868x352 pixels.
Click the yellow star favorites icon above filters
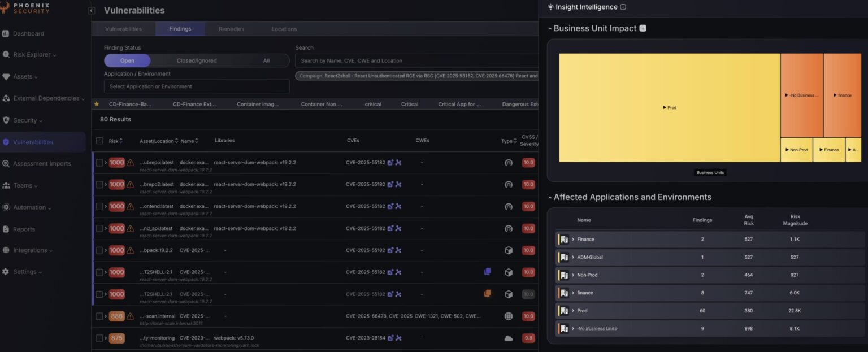96,104
